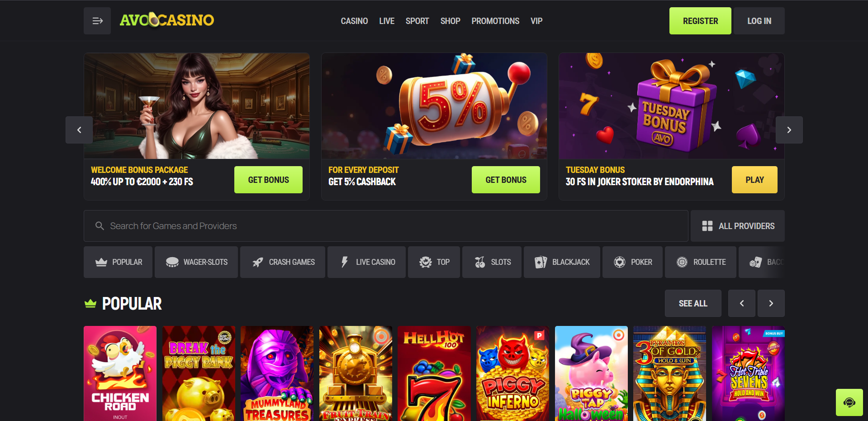The width and height of the screenshot is (868, 421).
Task: Choose the Blackjack cards category
Action: click(562, 262)
